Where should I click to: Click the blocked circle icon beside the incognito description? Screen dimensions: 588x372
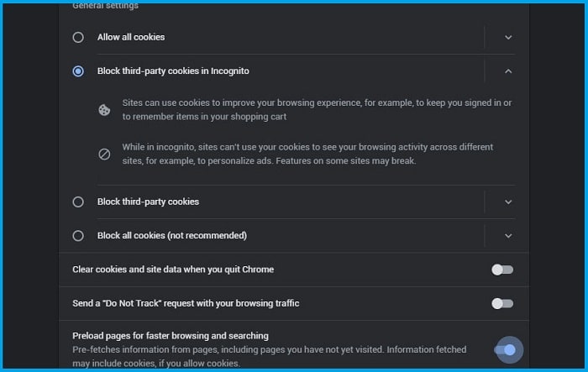(x=104, y=155)
